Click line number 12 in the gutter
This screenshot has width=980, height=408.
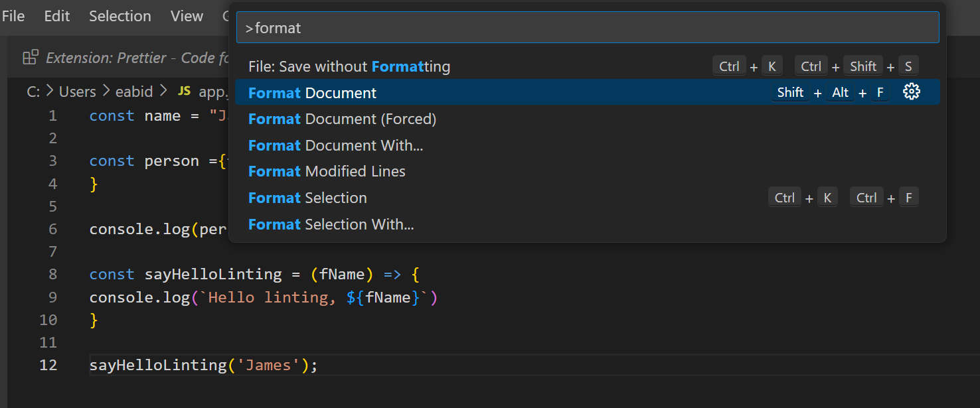pyautogui.click(x=48, y=365)
